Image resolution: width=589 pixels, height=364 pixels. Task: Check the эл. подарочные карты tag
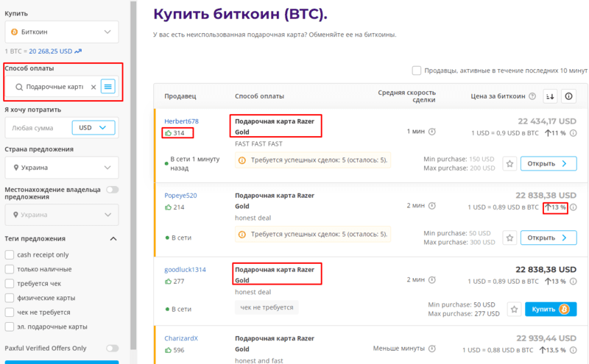click(10, 326)
